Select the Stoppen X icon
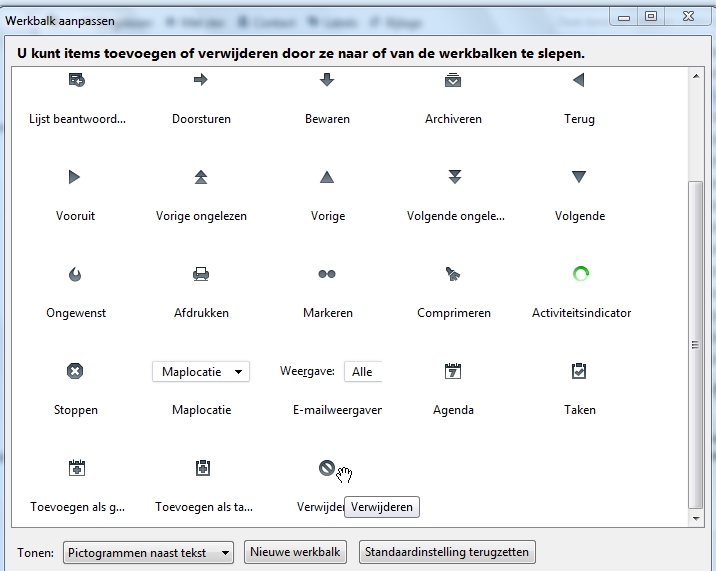Image resolution: width=716 pixels, height=571 pixels. pyautogui.click(x=75, y=371)
